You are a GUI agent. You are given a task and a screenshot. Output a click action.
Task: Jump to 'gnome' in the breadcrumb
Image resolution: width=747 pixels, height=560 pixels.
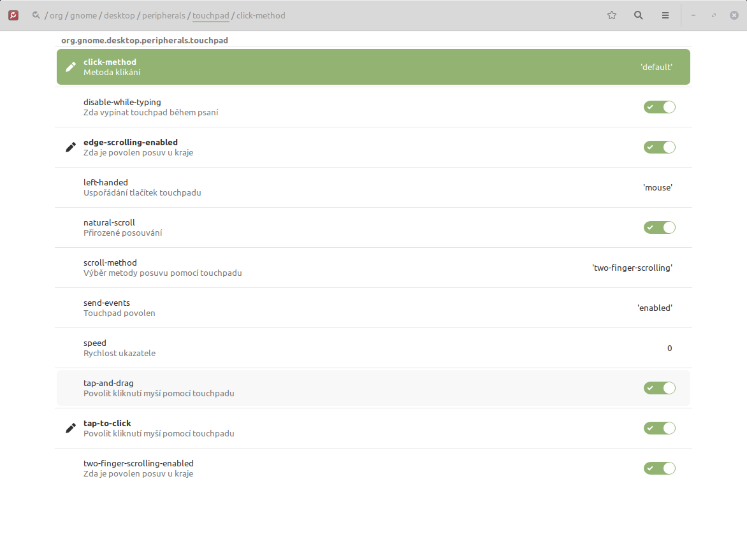pos(83,15)
